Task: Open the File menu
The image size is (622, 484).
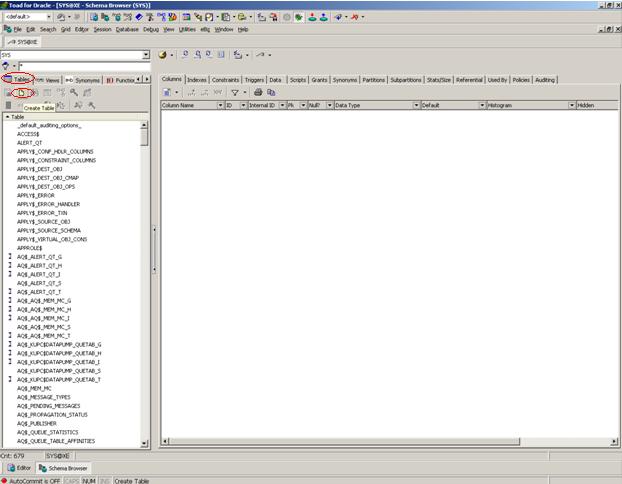Action: point(17,29)
